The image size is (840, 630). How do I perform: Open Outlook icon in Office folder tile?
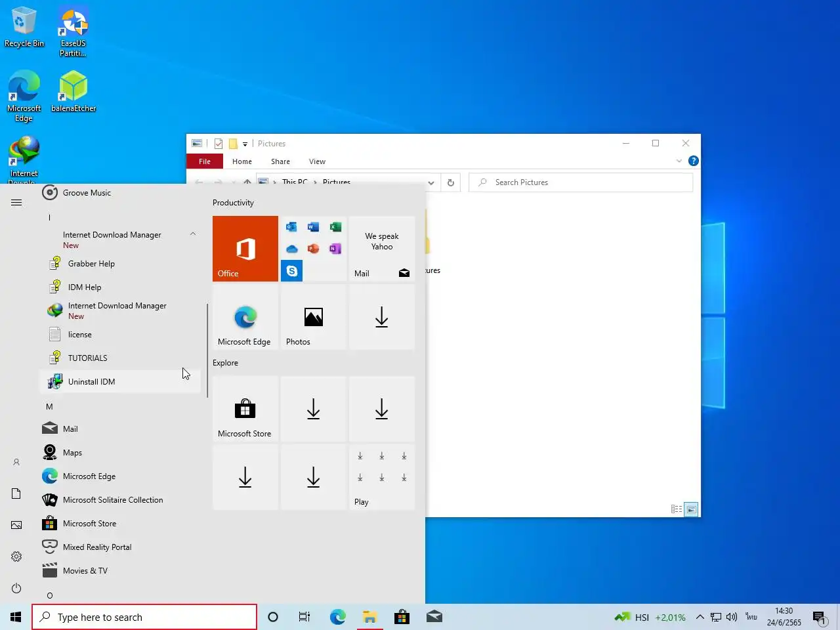coord(291,227)
